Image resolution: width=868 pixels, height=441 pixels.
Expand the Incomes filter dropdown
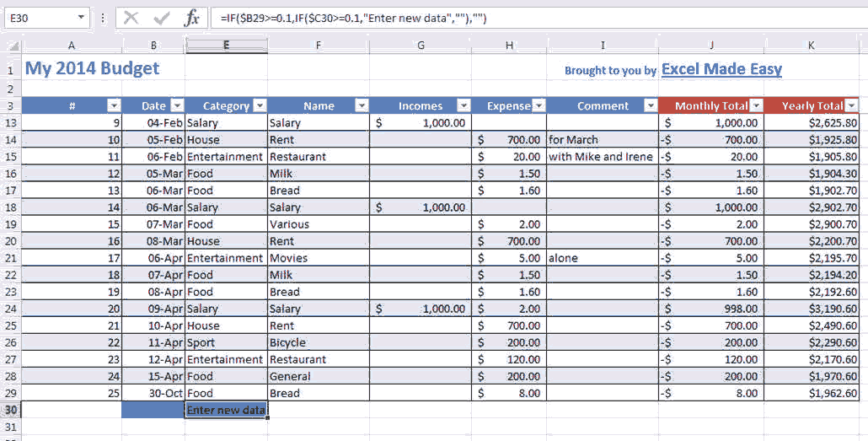(463, 105)
